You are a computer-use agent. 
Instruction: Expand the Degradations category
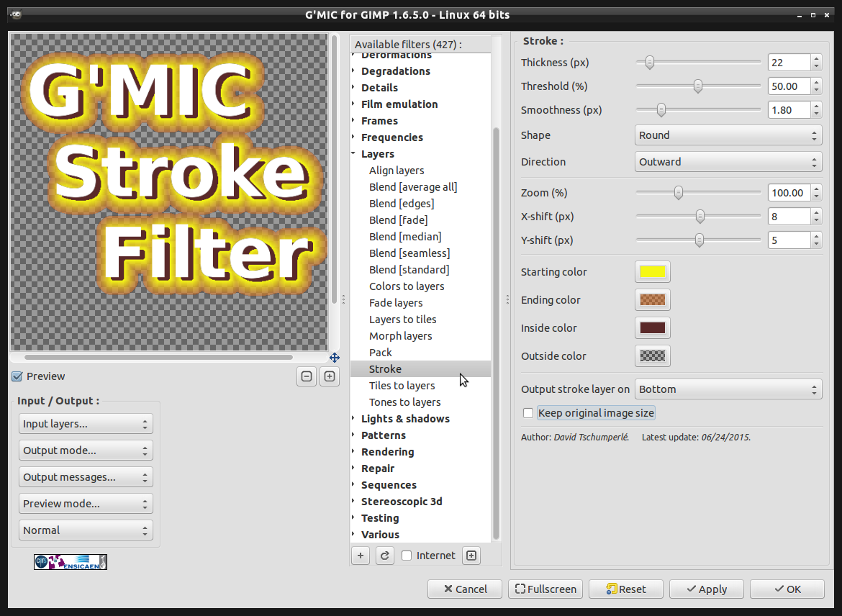coord(353,71)
